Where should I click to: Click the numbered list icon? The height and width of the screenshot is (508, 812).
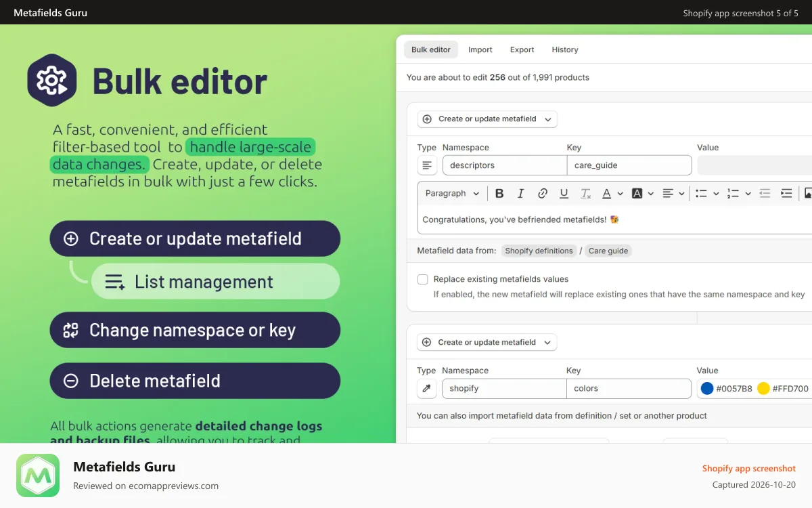[733, 194]
